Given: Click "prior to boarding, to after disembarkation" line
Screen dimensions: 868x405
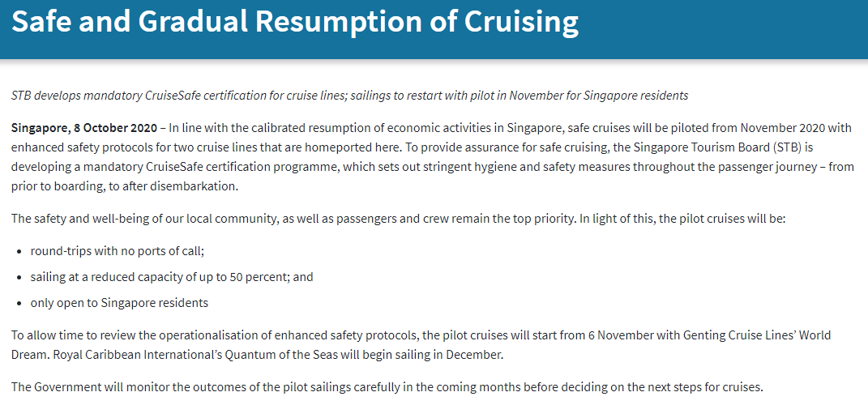Looking at the screenshot, I should [125, 186].
